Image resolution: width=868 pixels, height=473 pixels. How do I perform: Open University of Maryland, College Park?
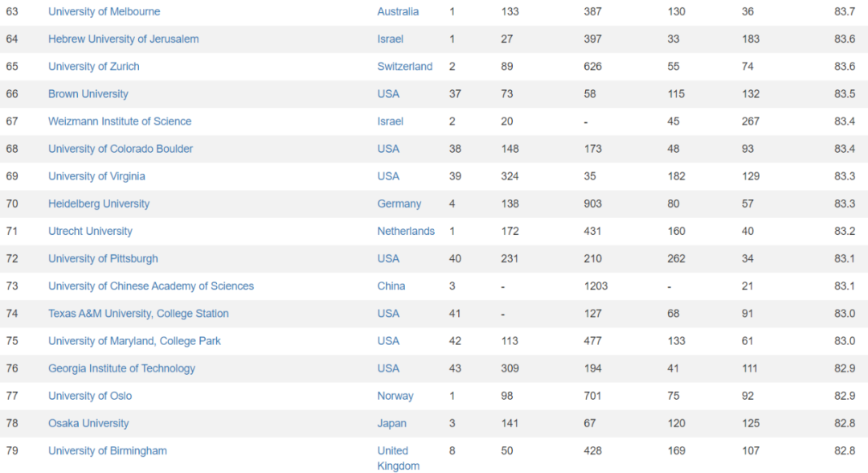[134, 341]
